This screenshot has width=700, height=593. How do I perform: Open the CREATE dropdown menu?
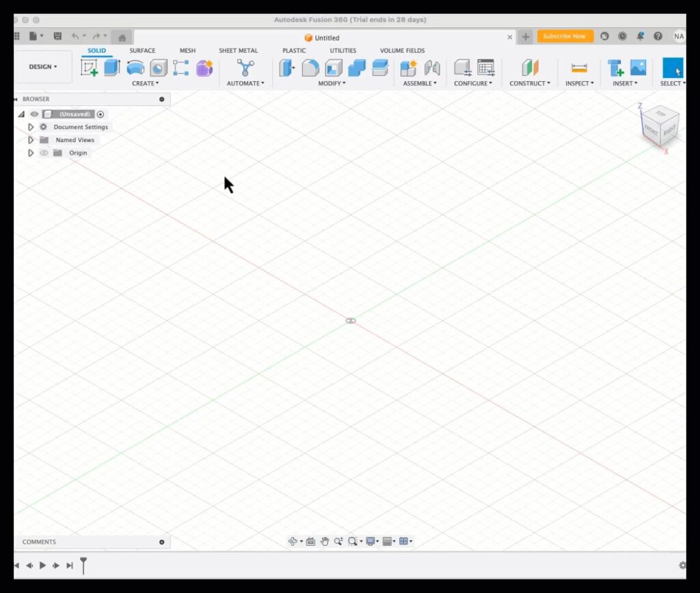pyautogui.click(x=145, y=83)
